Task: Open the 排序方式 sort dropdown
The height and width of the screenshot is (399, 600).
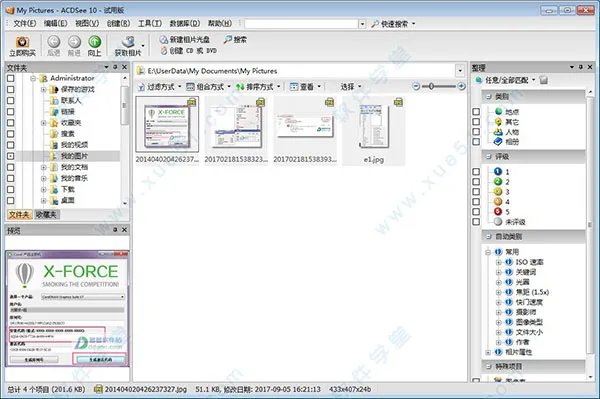Action: 258,87
